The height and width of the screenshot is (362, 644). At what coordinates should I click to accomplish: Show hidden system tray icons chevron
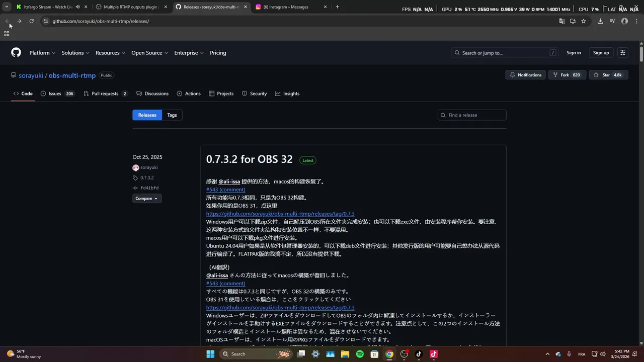click(548, 354)
